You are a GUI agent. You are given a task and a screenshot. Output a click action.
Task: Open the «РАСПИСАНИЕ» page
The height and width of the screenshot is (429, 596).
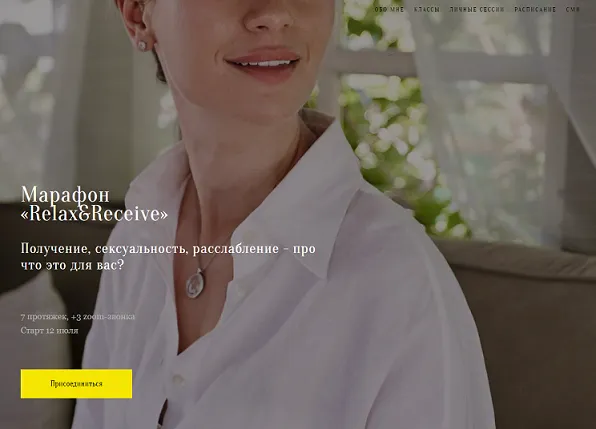535,9
